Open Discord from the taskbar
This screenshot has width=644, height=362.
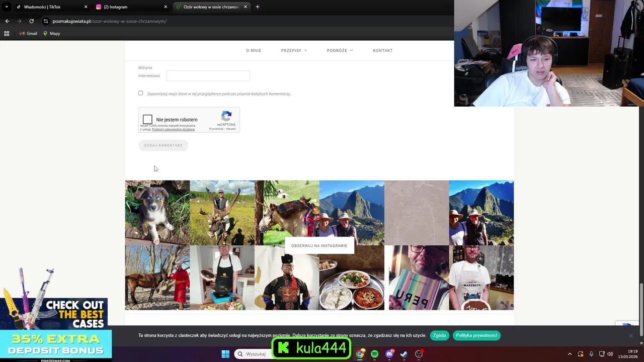(389, 354)
